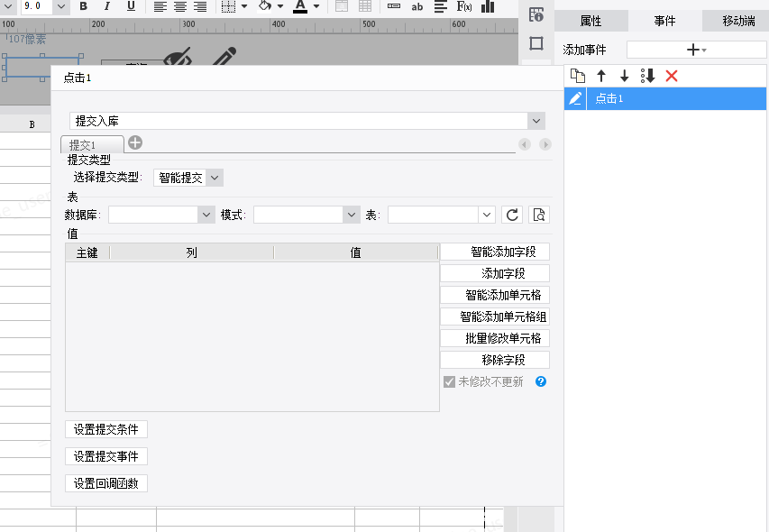The height and width of the screenshot is (532, 769).
Task: Center align text
Action: click(180, 6)
